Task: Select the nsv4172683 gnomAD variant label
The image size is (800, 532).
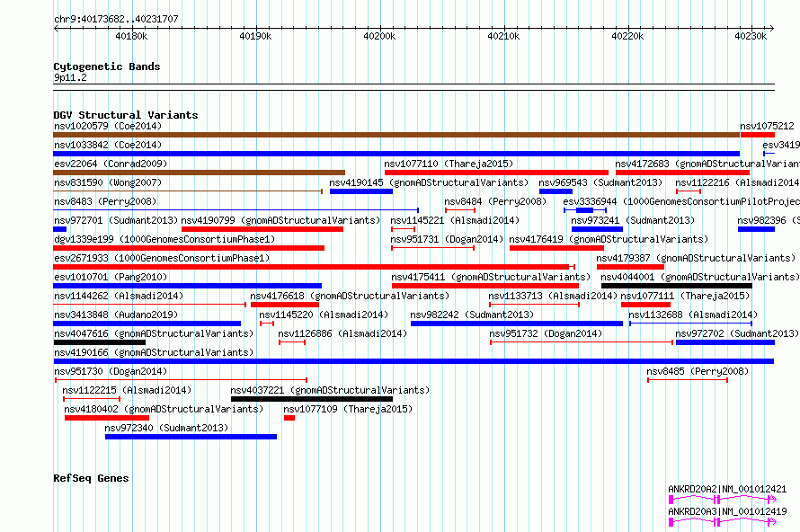Action: click(x=707, y=164)
